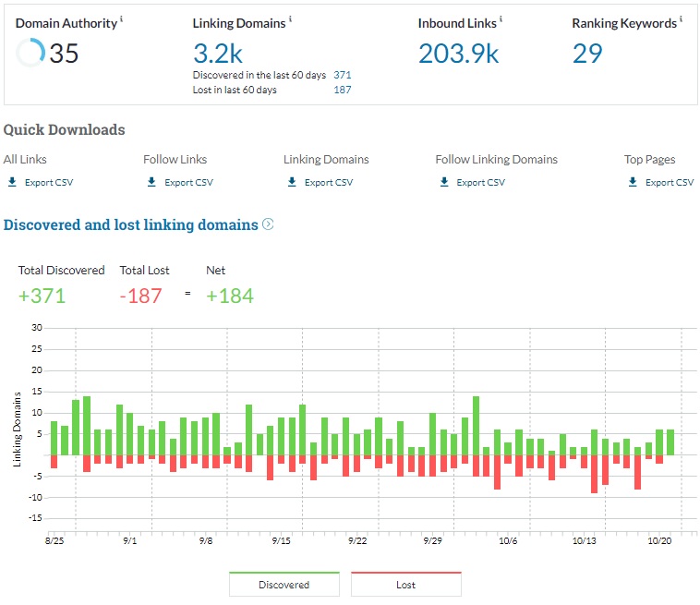Image resolution: width=700 pixels, height=605 pixels.
Task: Click the Ranking Keywords info icon
Action: click(x=681, y=18)
